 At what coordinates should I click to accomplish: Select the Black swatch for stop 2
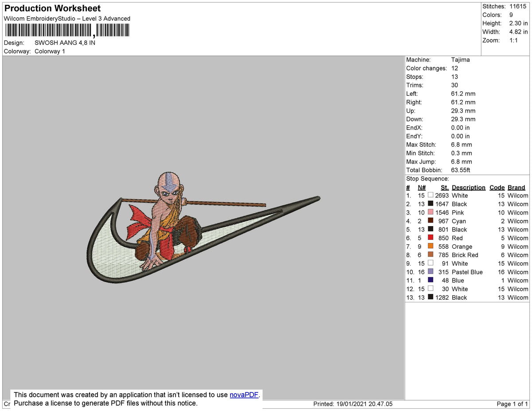pos(430,204)
